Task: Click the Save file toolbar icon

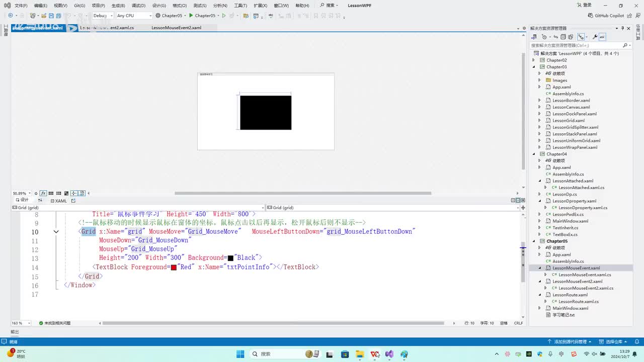Action: [51, 16]
